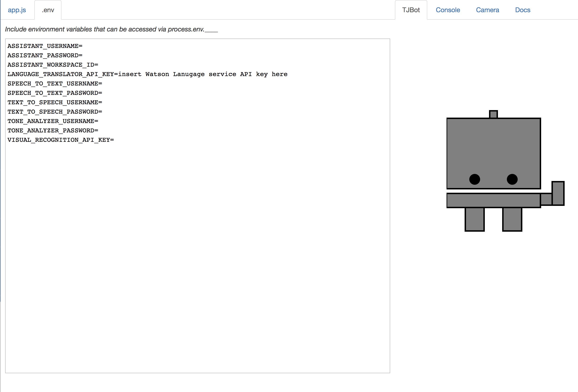This screenshot has width=578, height=392.
Task: Click the LANGUAGE_TRANSLATOR_API_KEY line
Action: [x=147, y=74]
